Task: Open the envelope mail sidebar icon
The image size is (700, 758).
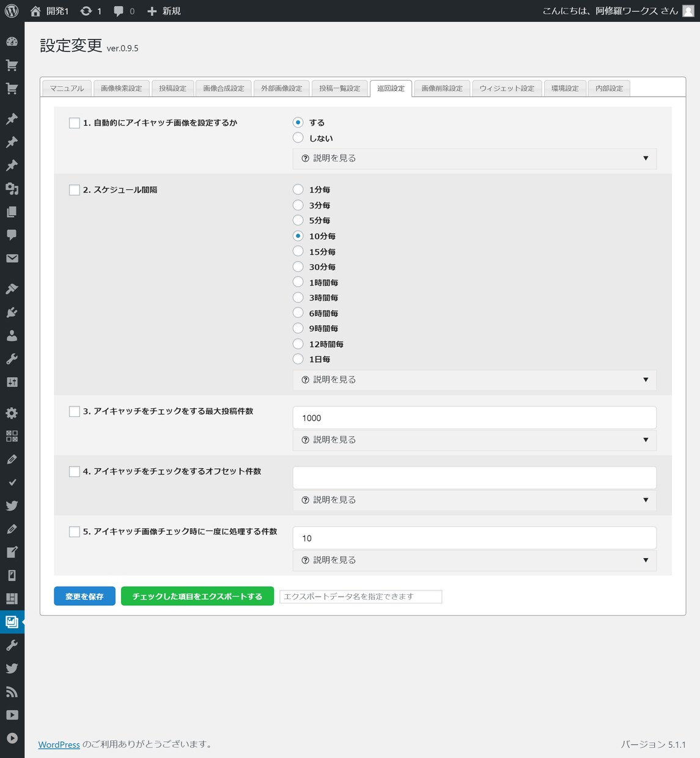Action: [12, 258]
